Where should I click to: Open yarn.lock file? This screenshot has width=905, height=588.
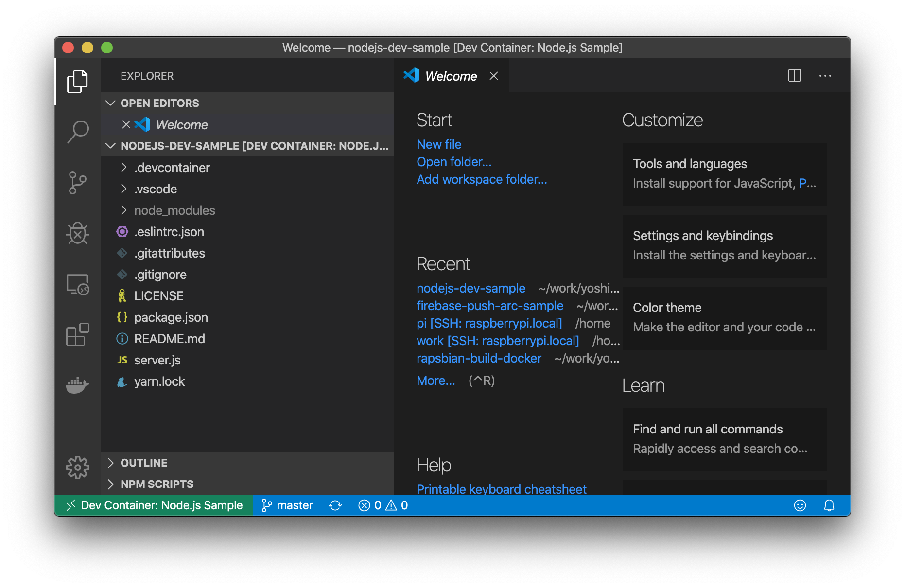tap(247, 381)
